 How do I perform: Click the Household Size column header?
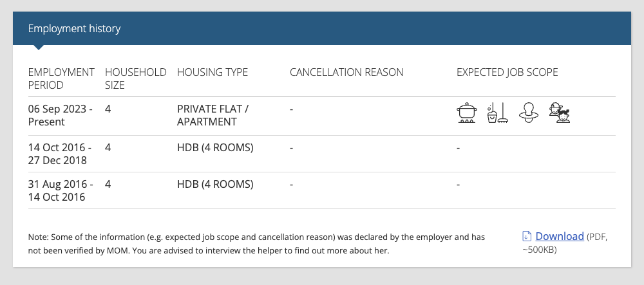135,78
